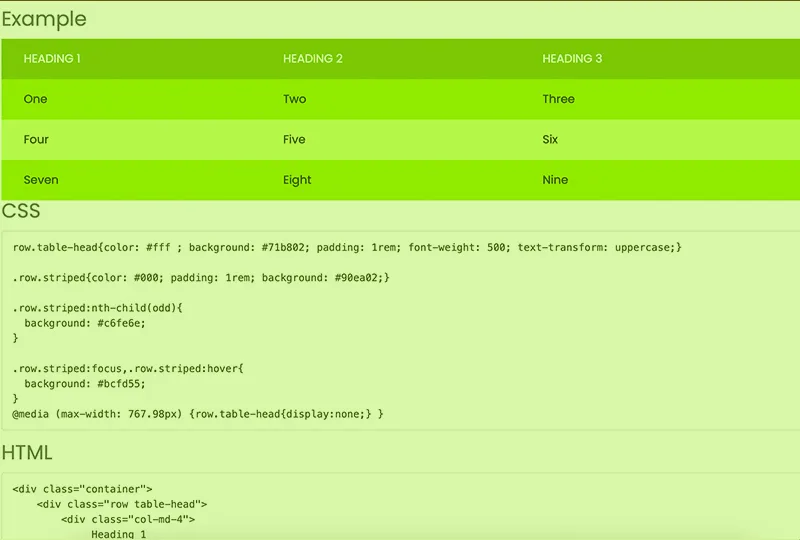
Task: Select the 'Seven' table cell
Action: [41, 180]
